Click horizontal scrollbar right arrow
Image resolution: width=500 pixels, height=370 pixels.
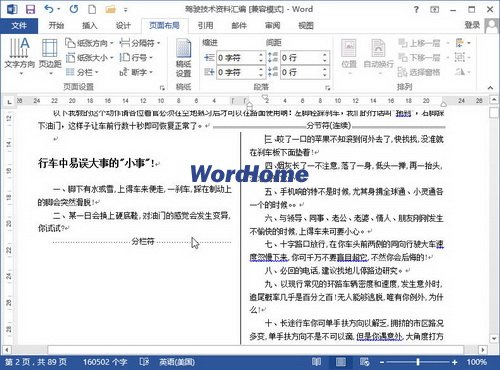[x=483, y=350]
